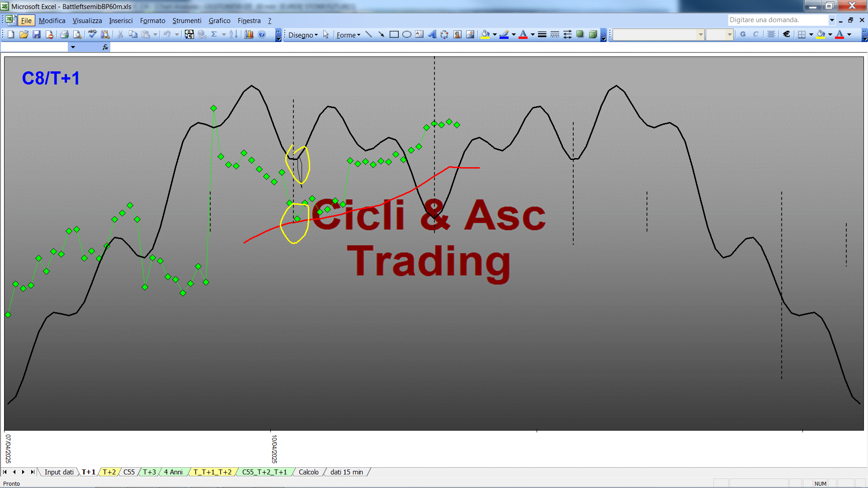Viewport: 868px width, 488px height.
Task: Click the shadow style icon
Action: point(580,34)
